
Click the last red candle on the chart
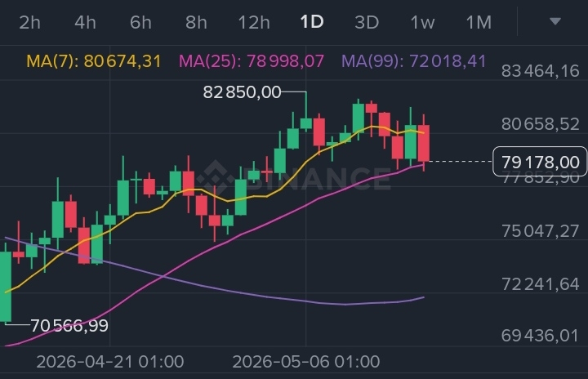coord(424,143)
